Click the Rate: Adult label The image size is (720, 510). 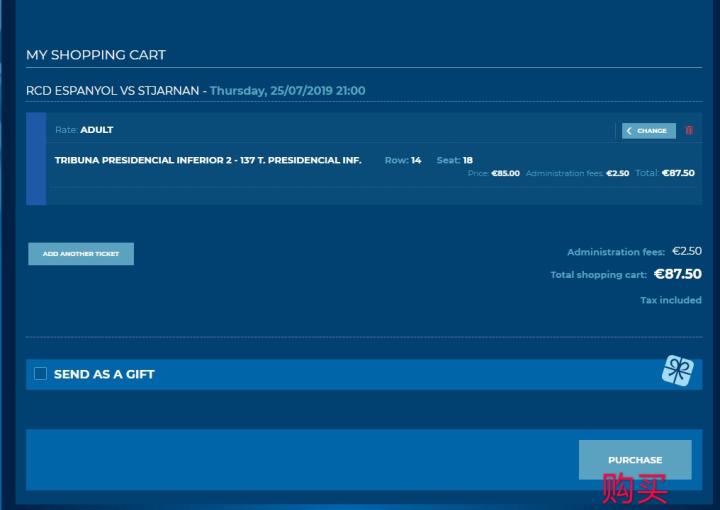84,130
